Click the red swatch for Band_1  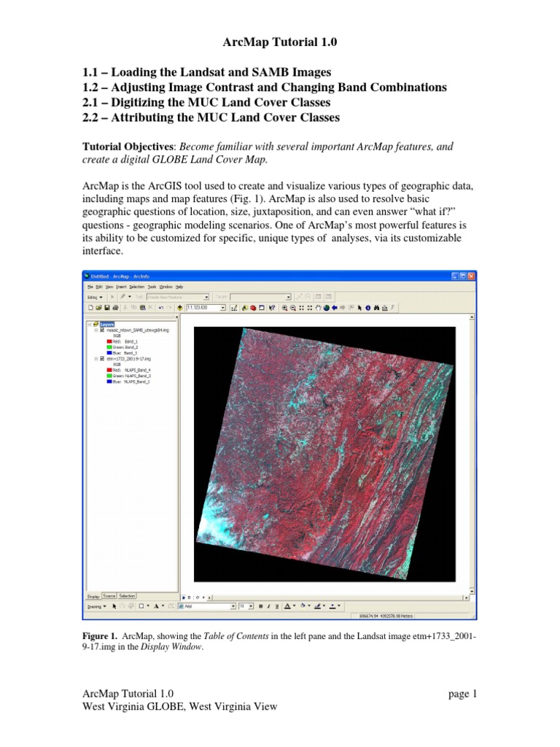pos(109,341)
